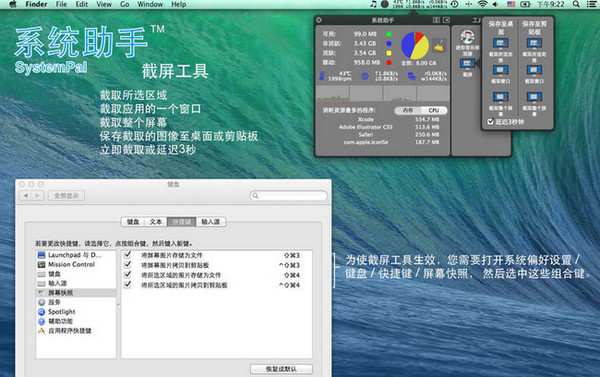Click the music player avatar tool icon
Viewport: 600px width, 377px height.
click(467, 38)
